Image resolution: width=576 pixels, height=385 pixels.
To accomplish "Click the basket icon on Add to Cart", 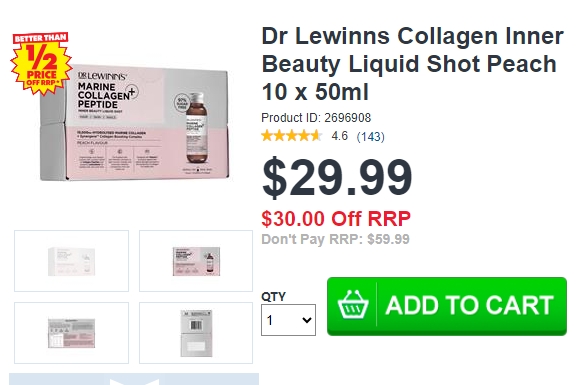I will pyautogui.click(x=353, y=305).
